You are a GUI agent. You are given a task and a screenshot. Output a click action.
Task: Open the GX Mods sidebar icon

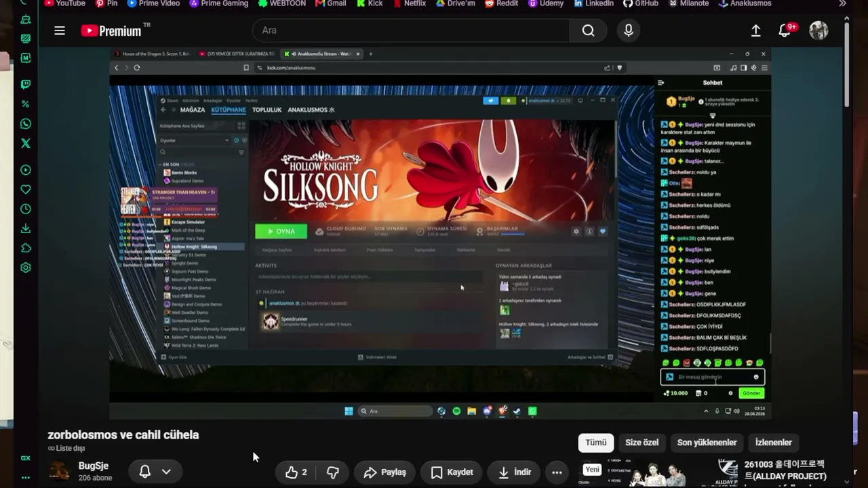26,58
